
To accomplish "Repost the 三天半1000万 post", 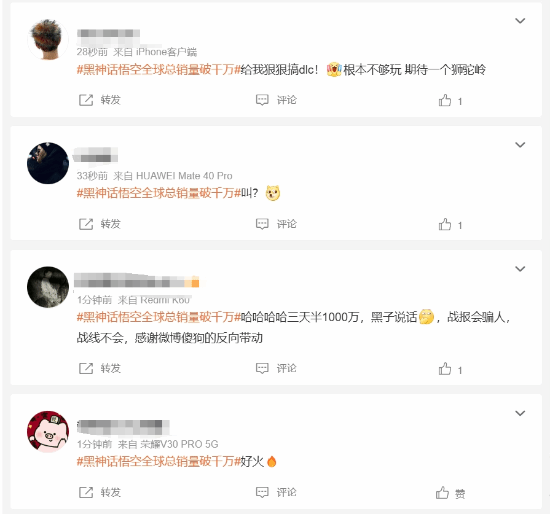I will [x=100, y=368].
